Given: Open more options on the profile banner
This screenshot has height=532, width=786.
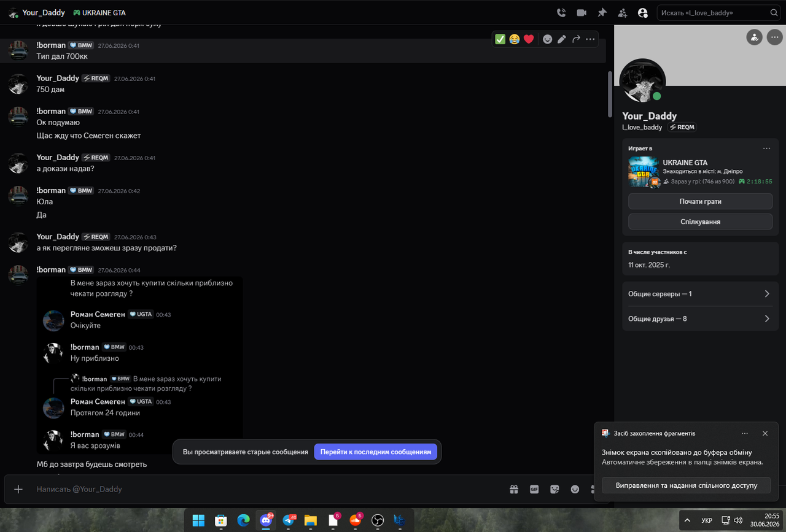Looking at the screenshot, I should pyautogui.click(x=774, y=37).
